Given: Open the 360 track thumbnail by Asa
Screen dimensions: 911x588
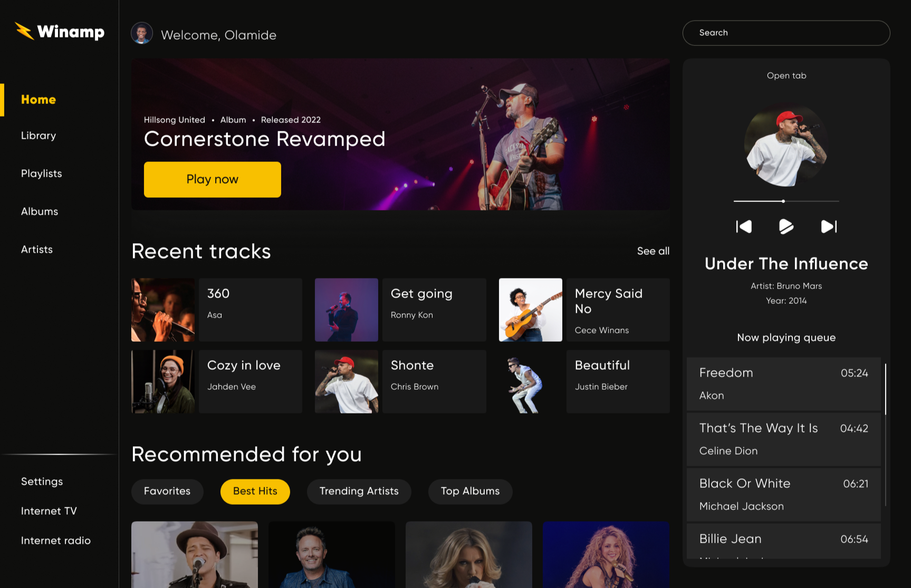Looking at the screenshot, I should click(163, 310).
